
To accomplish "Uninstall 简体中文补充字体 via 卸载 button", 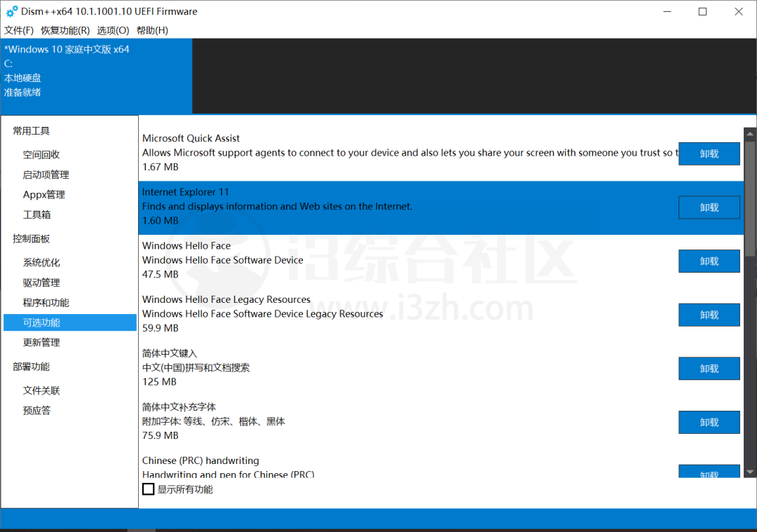I will [709, 422].
